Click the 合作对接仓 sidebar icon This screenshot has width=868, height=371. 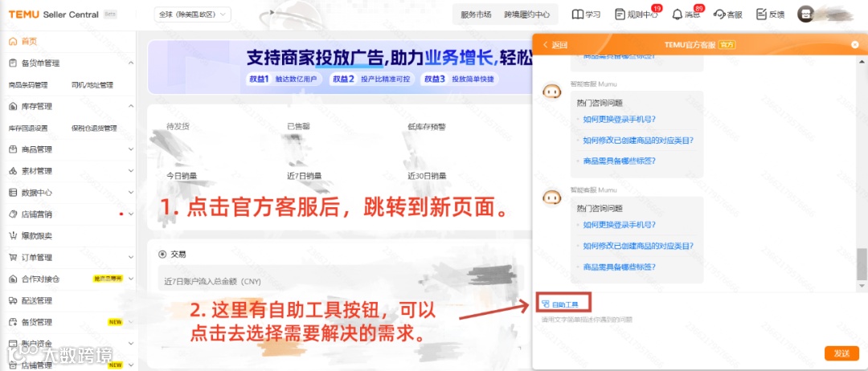point(13,279)
